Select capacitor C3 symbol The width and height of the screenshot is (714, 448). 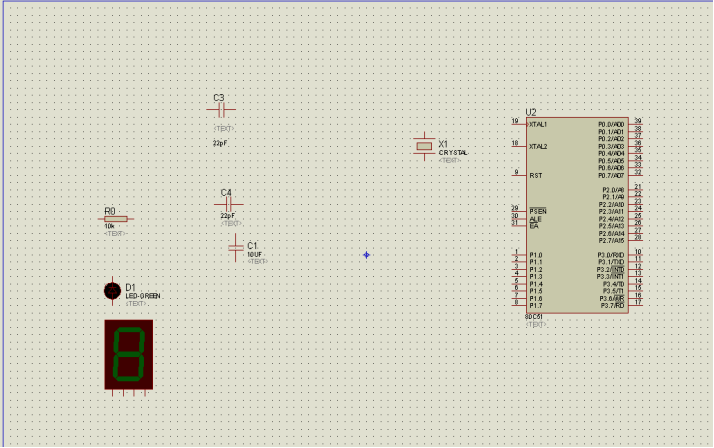click(221, 110)
